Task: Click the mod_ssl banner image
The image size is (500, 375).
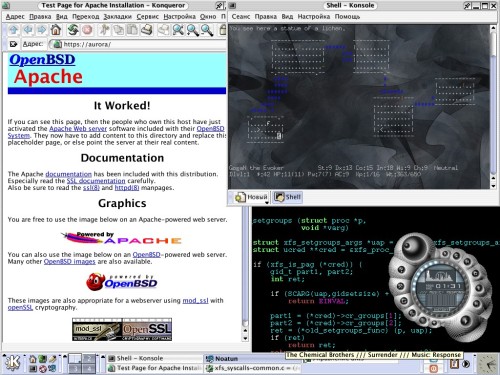Action: [x=97, y=329]
